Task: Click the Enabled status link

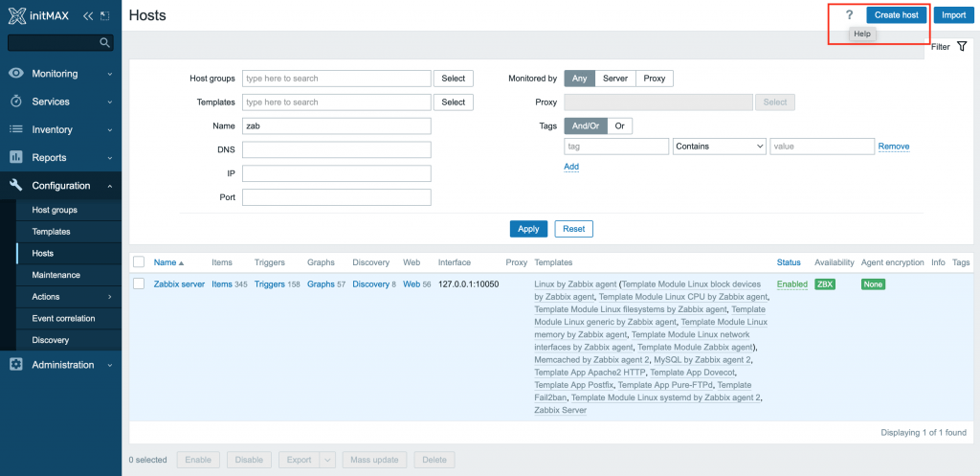Action: pyautogui.click(x=791, y=284)
